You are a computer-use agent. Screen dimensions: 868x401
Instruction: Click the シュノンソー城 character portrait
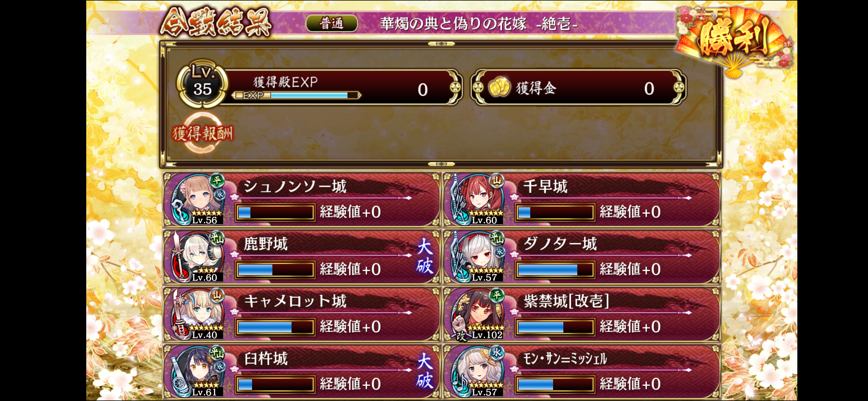(x=198, y=199)
